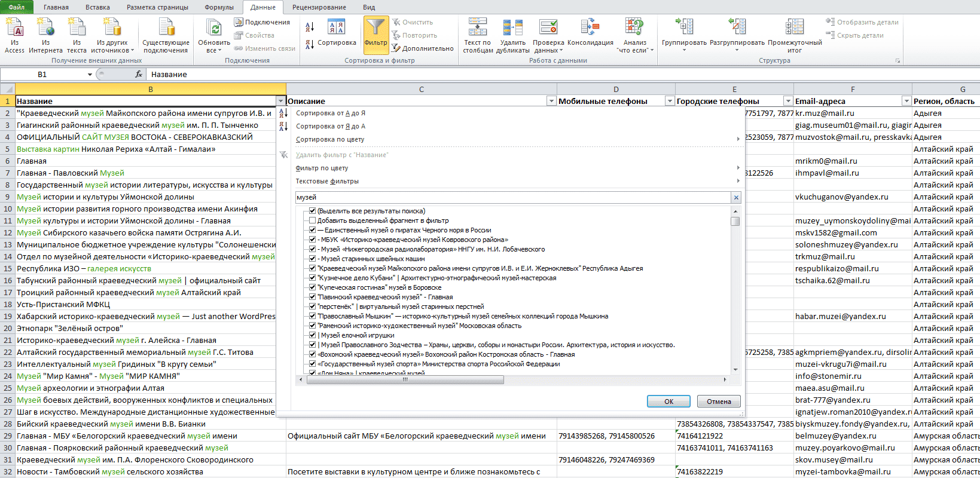980x478 pixels.
Task: Switch to the Вставка tab
Action: [x=97, y=7]
